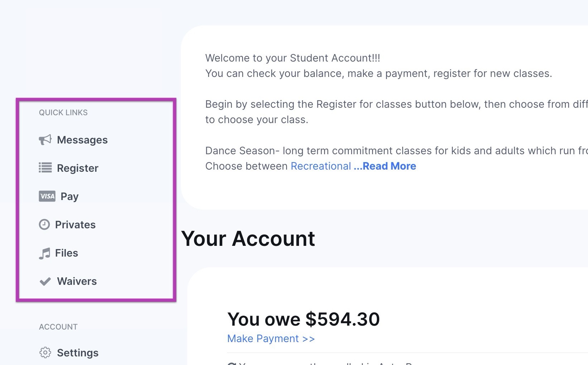Select the Waivers sidebar item

tap(77, 281)
